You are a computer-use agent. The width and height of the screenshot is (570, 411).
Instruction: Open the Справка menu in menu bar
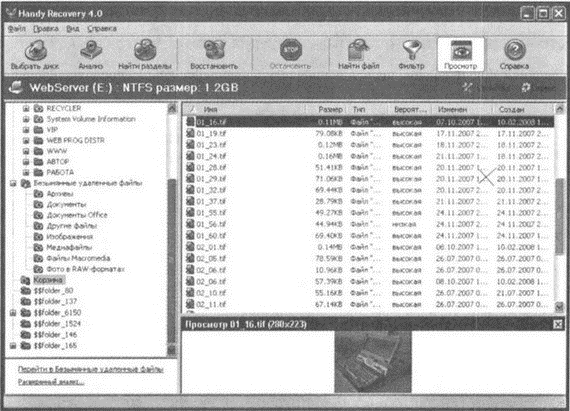click(x=102, y=29)
